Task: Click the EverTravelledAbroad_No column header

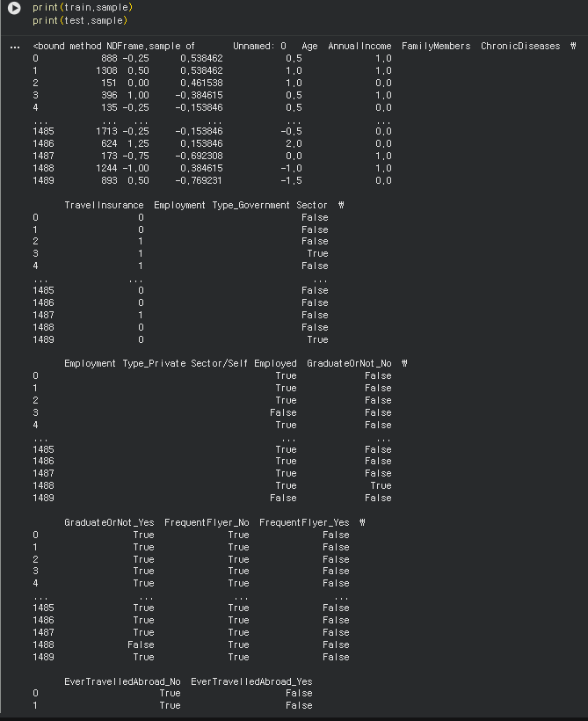Action: [122, 681]
